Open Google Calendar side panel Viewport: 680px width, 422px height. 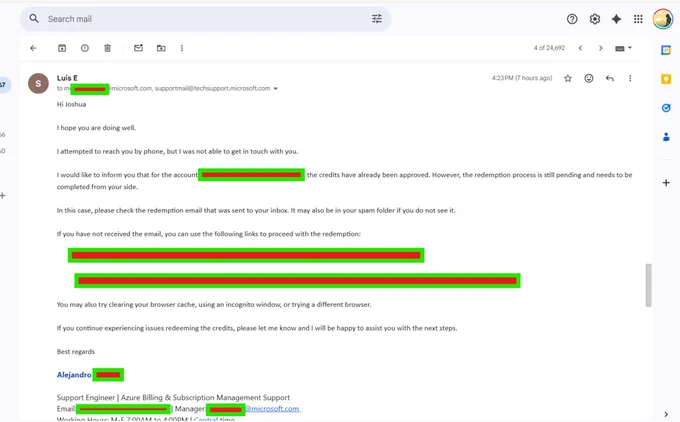(666, 50)
